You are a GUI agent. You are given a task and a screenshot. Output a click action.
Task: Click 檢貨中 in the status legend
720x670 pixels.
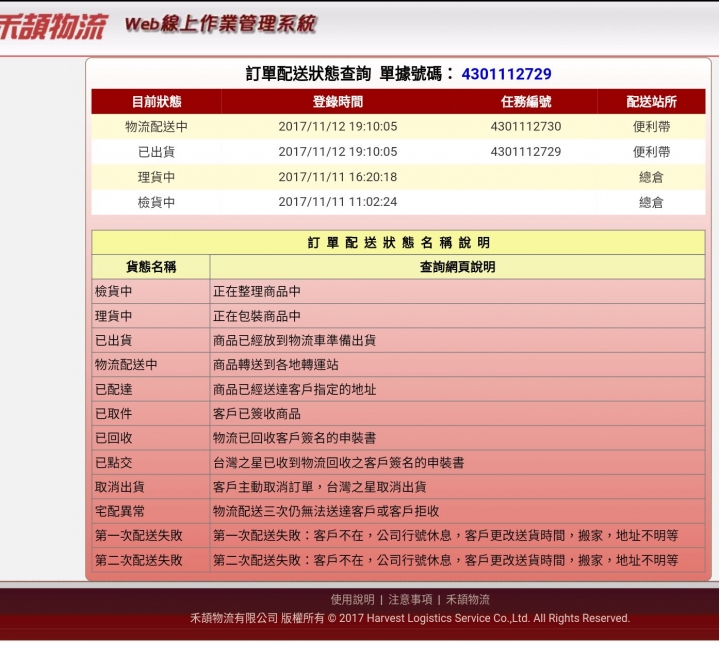pyautogui.click(x=113, y=292)
